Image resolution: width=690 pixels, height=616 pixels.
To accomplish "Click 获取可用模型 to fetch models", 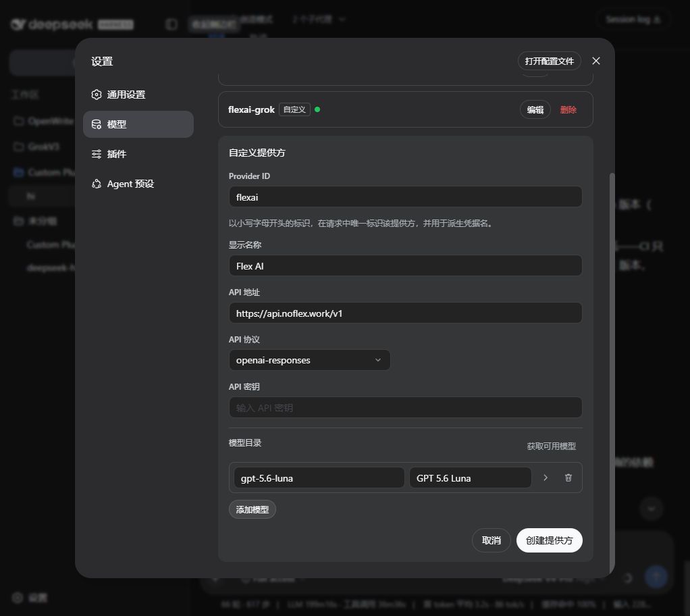I will tap(551, 446).
